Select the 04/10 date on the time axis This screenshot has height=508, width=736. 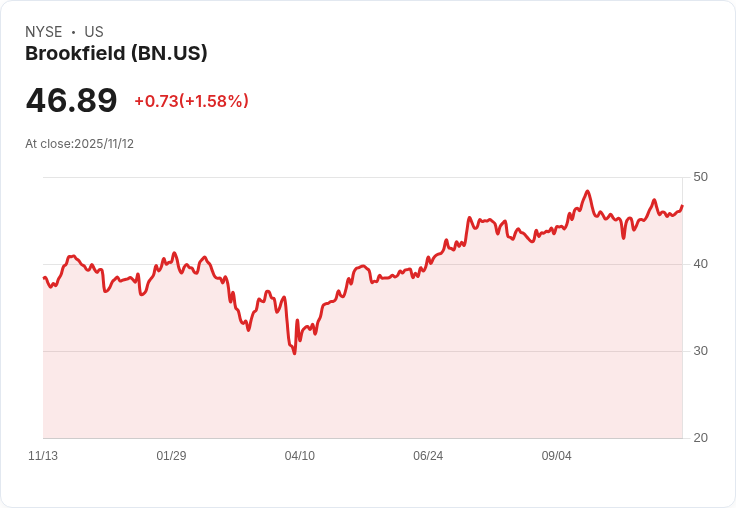pyautogui.click(x=299, y=456)
